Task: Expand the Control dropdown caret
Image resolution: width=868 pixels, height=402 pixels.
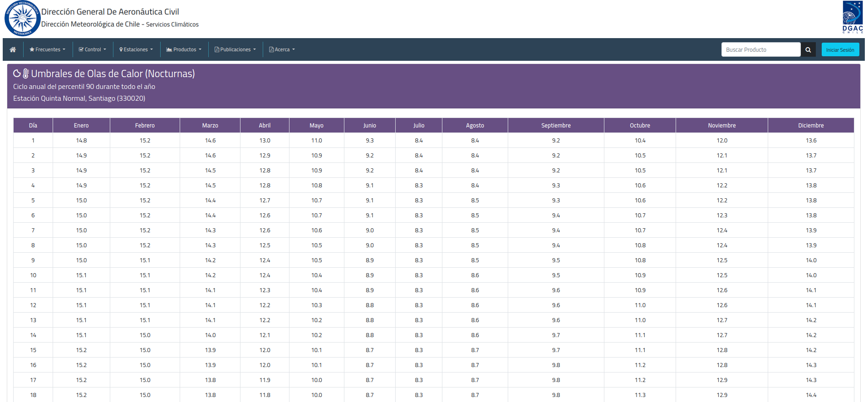Action: [105, 49]
